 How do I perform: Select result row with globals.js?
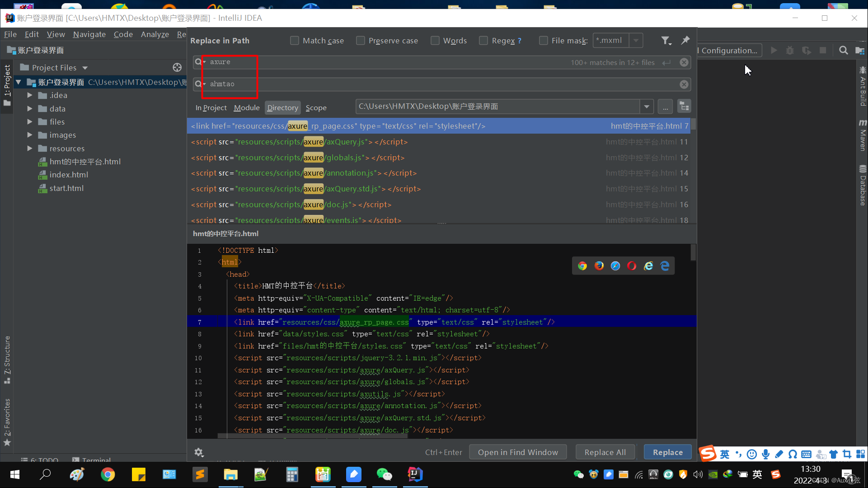[x=439, y=158]
